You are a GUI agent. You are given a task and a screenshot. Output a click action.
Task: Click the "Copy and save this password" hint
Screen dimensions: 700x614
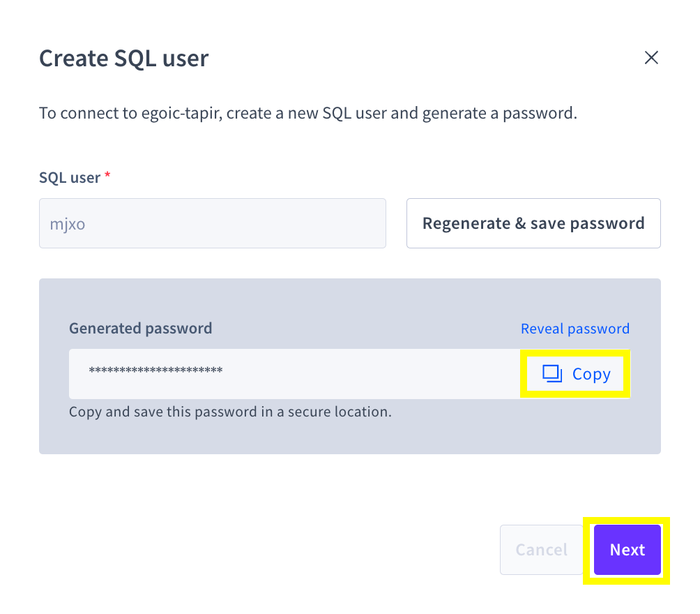(230, 412)
